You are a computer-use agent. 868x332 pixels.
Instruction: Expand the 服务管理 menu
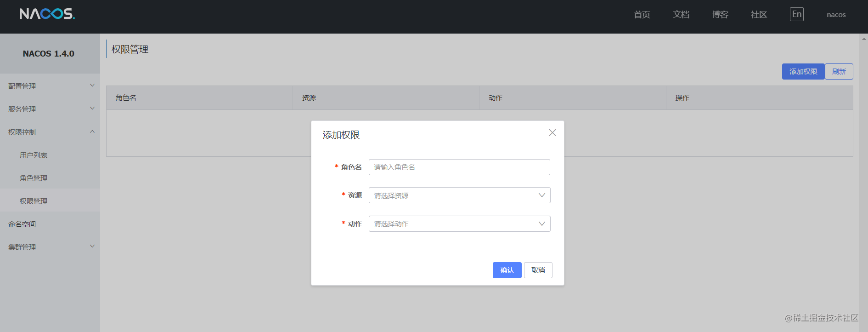point(50,109)
